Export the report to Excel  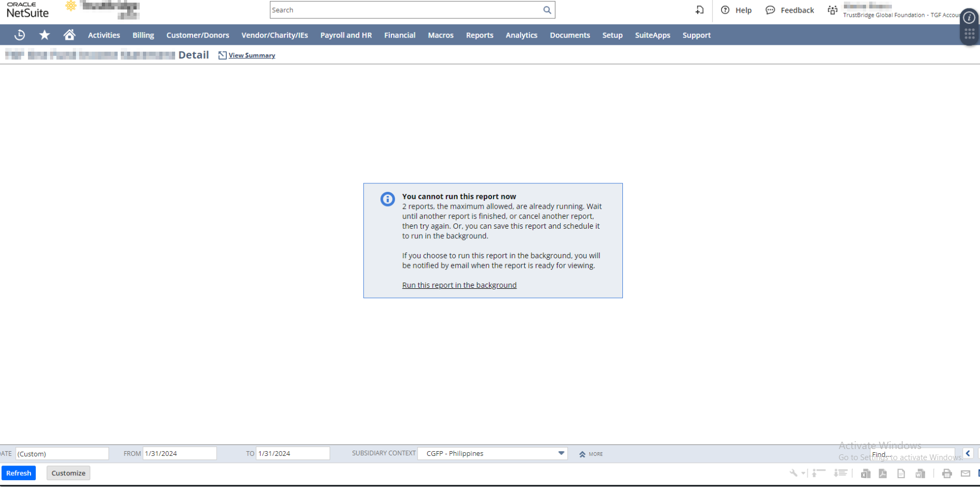pyautogui.click(x=866, y=473)
